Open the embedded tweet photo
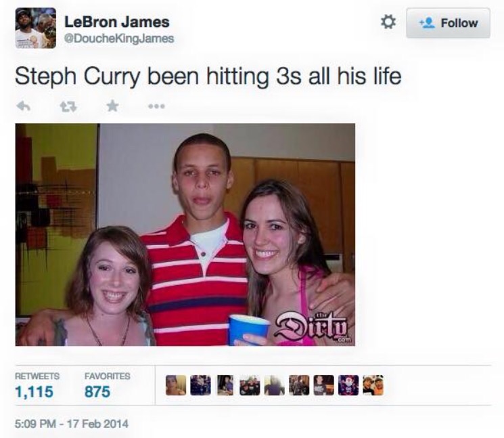This screenshot has width=504, height=438. [185, 235]
